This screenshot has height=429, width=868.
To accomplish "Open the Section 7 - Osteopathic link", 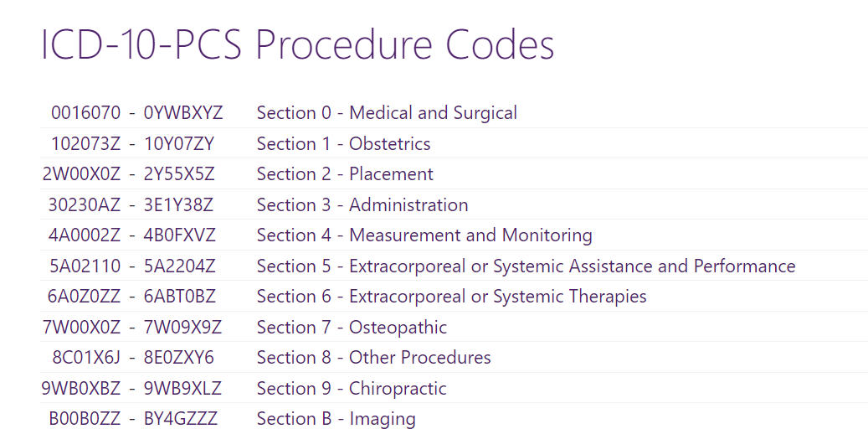I will point(352,328).
